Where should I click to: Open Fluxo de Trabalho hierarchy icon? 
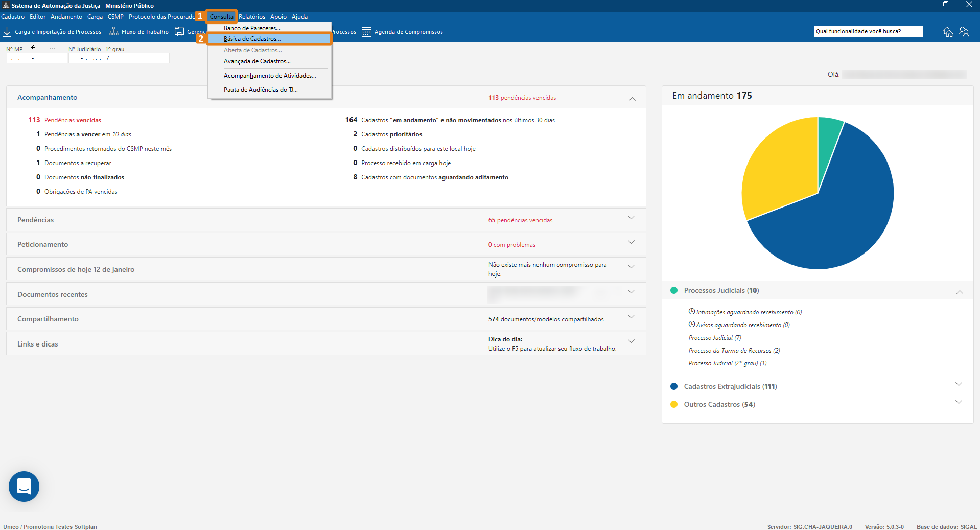[x=114, y=32]
